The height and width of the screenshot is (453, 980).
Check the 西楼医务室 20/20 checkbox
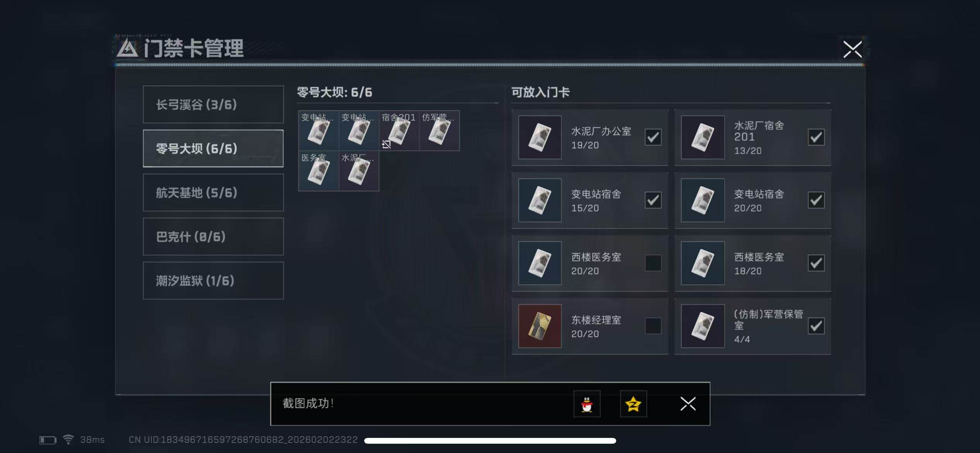pos(653,263)
